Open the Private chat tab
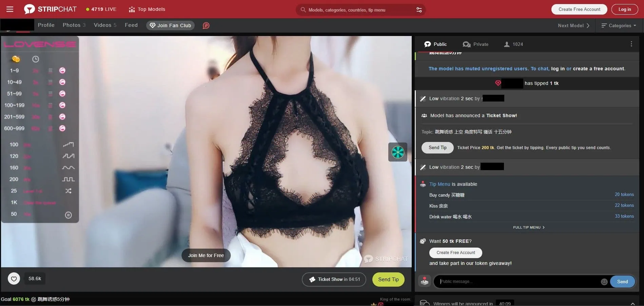 [x=475, y=44]
